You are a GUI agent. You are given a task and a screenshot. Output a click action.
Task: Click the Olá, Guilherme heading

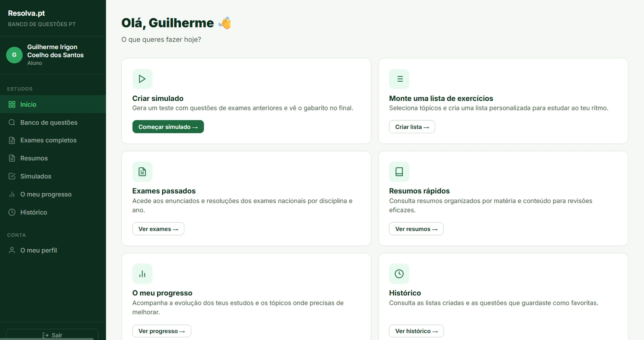[176, 23]
